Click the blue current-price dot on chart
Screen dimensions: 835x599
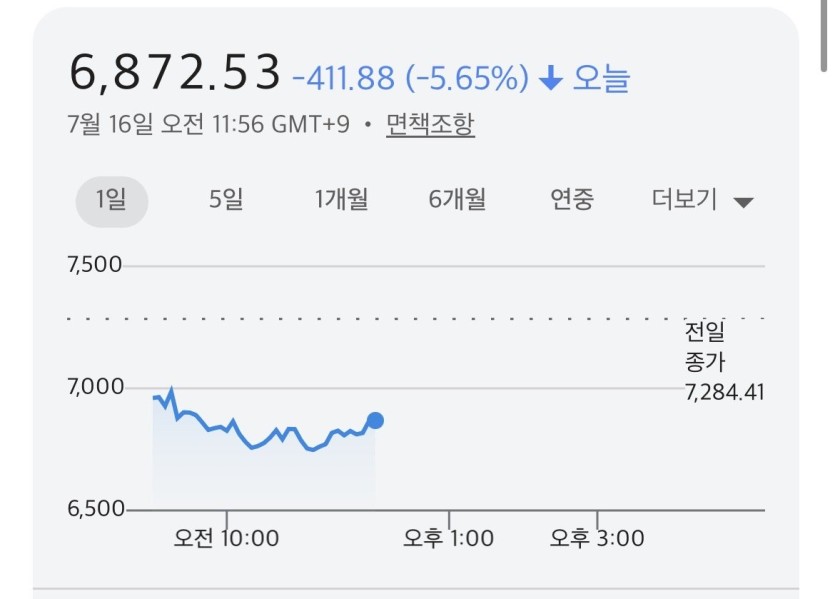pyautogui.click(x=375, y=421)
